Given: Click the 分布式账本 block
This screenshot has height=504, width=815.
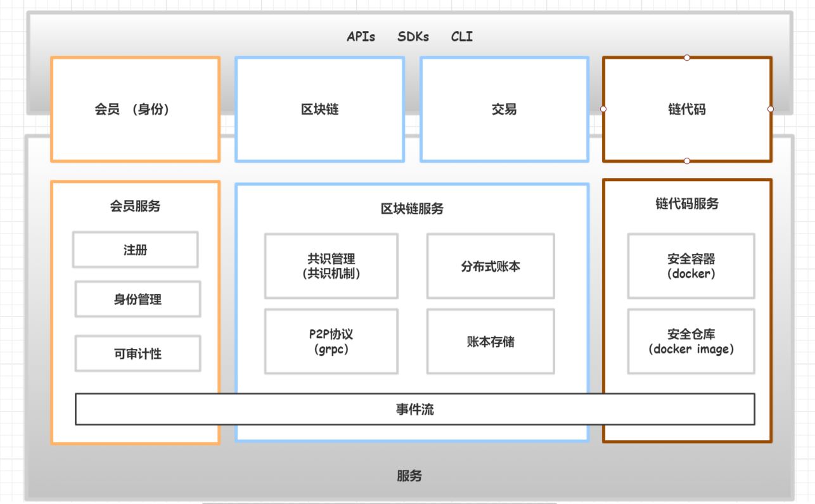Looking at the screenshot, I should pos(491,267).
